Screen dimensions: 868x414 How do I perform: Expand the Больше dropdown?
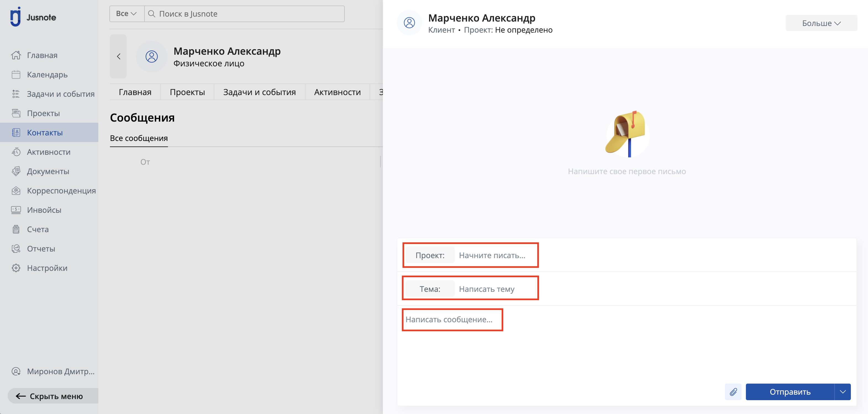coord(821,23)
